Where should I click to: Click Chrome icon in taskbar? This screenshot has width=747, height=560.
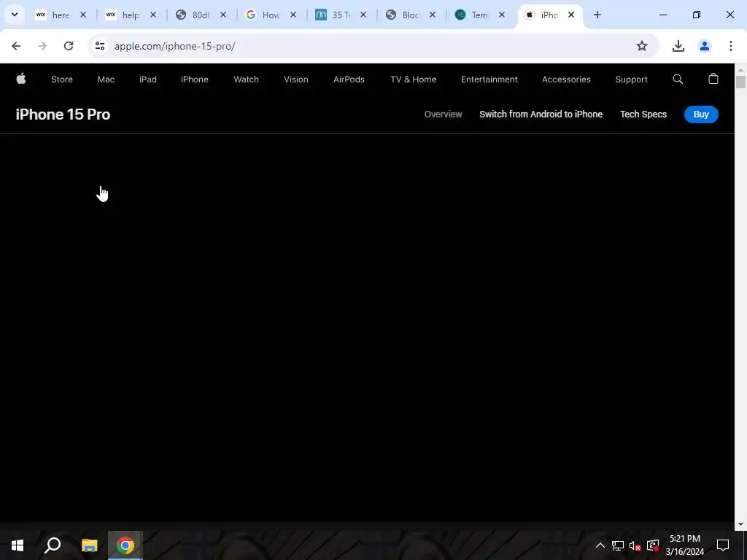click(x=125, y=545)
